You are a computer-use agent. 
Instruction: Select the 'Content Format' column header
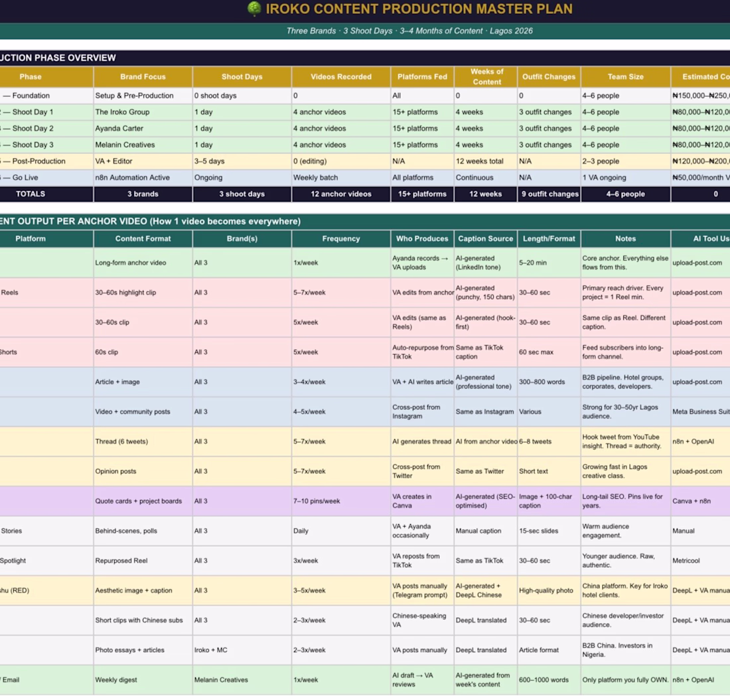click(x=143, y=239)
